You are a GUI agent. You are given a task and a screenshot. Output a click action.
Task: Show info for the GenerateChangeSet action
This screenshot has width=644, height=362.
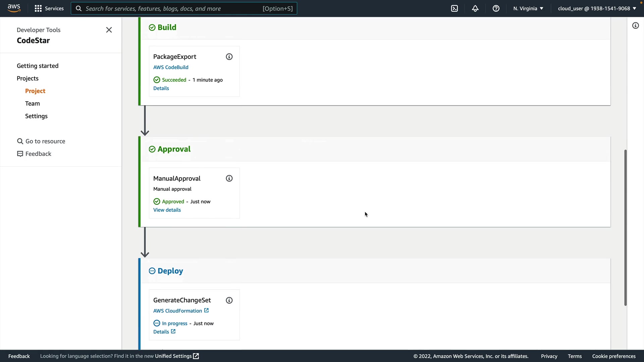[229, 300]
